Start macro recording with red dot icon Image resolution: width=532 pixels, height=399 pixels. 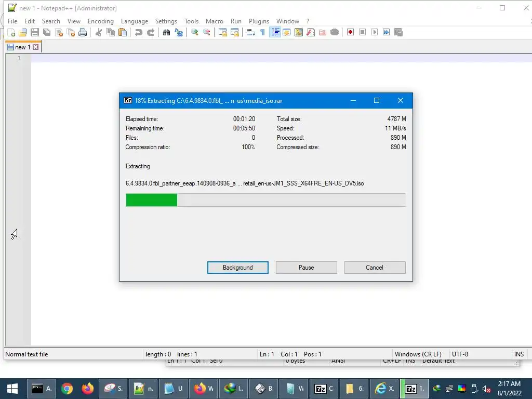click(351, 32)
